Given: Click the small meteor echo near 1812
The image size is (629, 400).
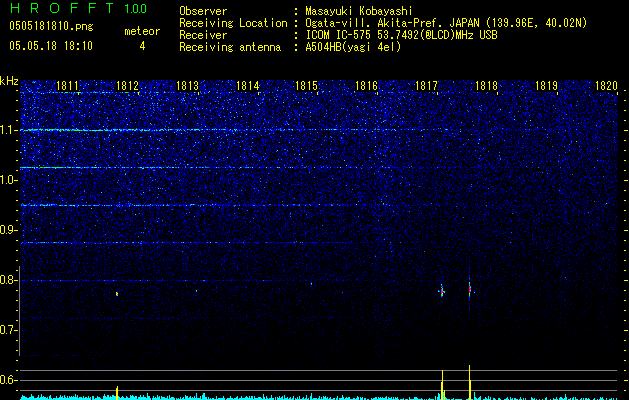Looking at the screenshot, I should pos(117,294).
